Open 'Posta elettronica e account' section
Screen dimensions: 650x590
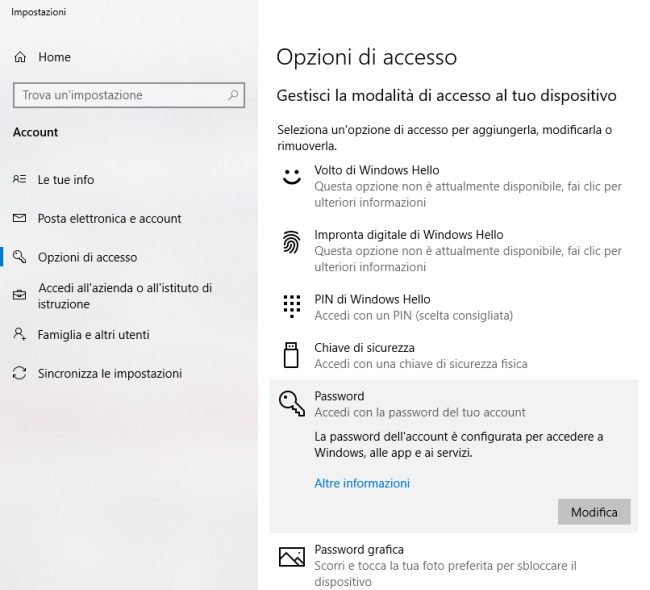coord(109,218)
